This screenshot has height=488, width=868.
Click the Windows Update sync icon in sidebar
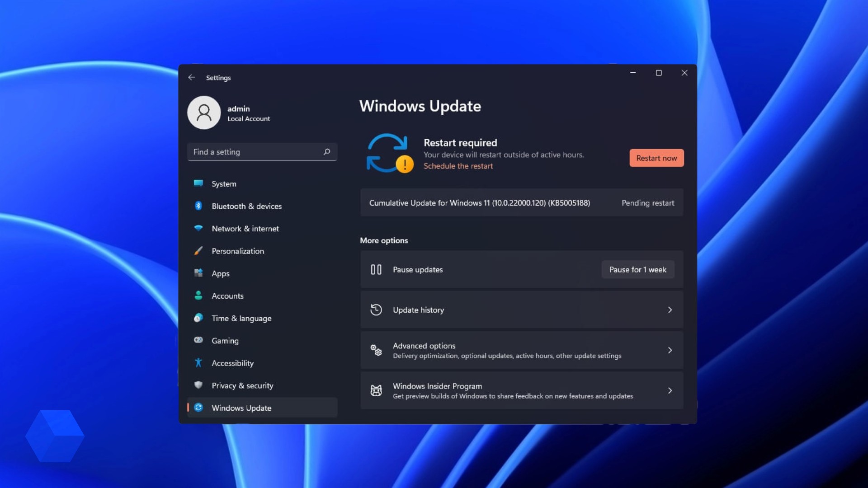click(198, 408)
